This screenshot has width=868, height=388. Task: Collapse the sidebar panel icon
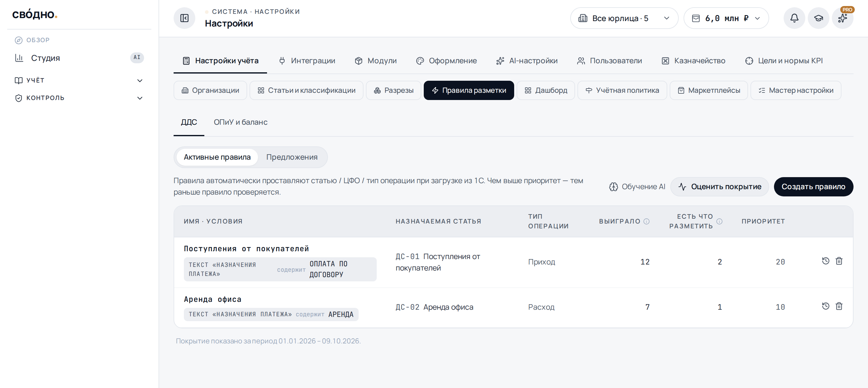184,18
